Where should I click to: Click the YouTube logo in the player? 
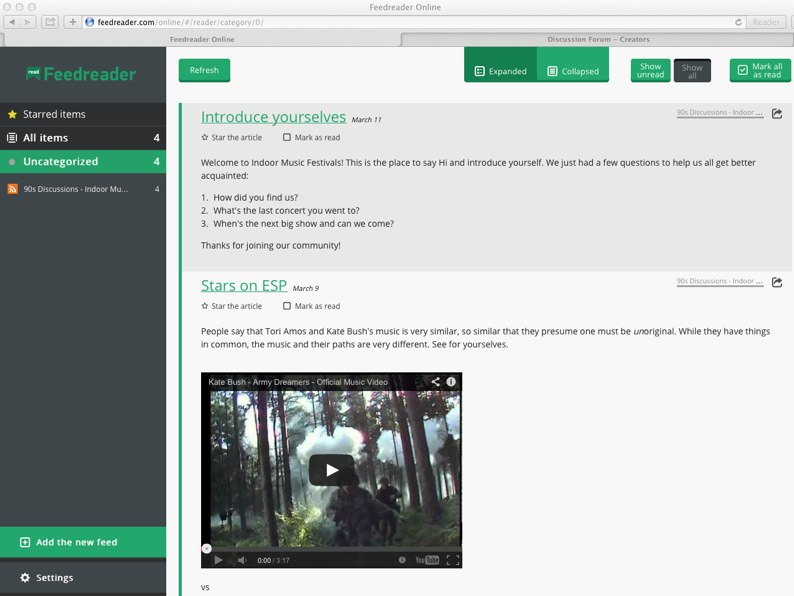click(427, 560)
